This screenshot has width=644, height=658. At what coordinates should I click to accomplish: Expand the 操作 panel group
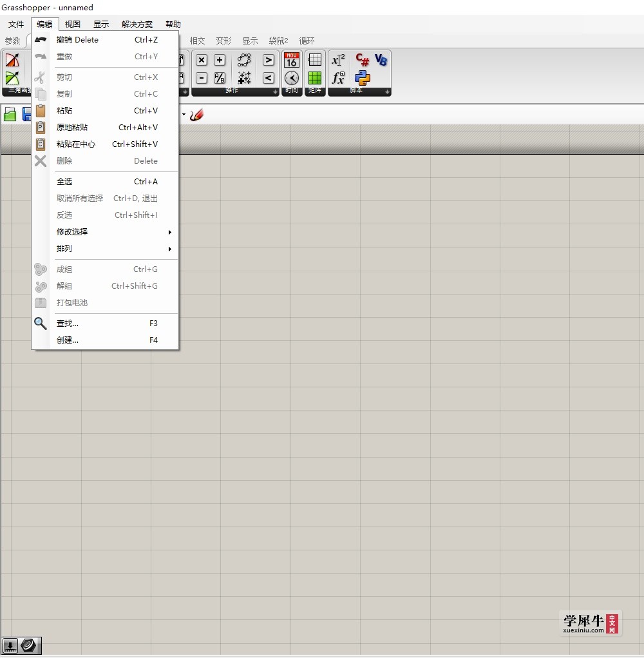275,92
